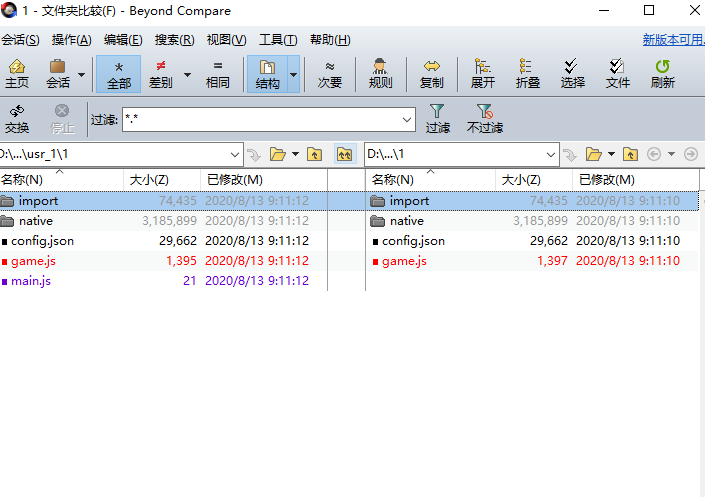Click the left pane load arrow icon
705x497 pixels.
coord(254,155)
